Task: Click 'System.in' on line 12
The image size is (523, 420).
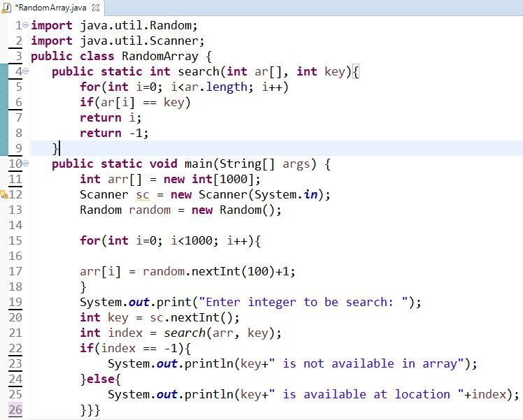Action: (286, 194)
